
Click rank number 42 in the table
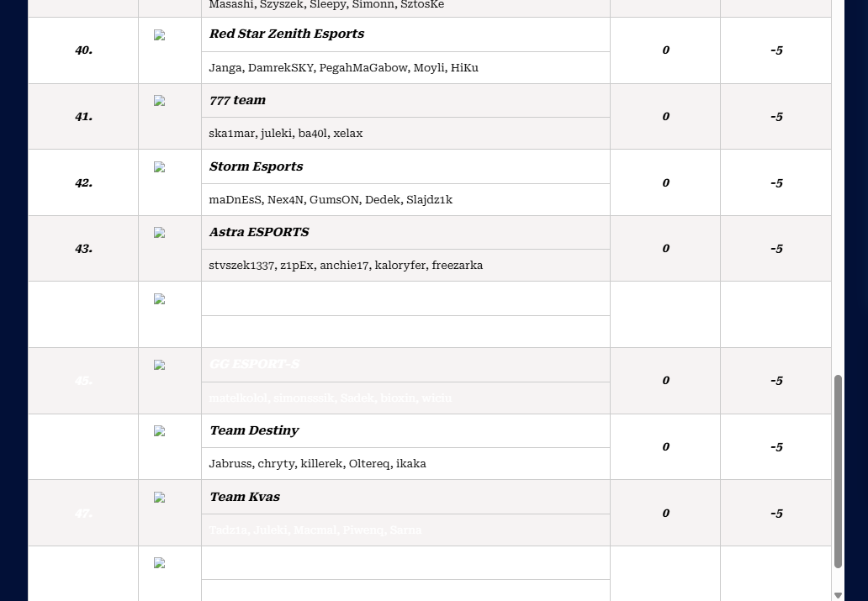(83, 182)
